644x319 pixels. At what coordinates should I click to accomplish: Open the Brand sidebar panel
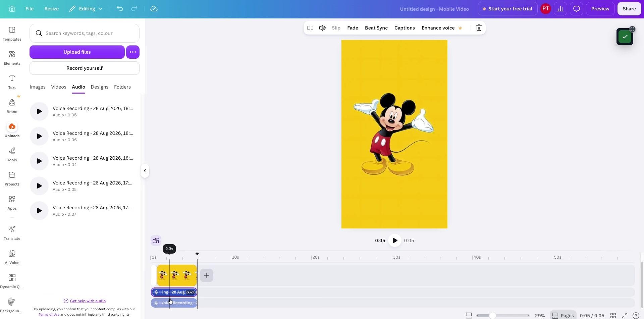click(x=12, y=106)
